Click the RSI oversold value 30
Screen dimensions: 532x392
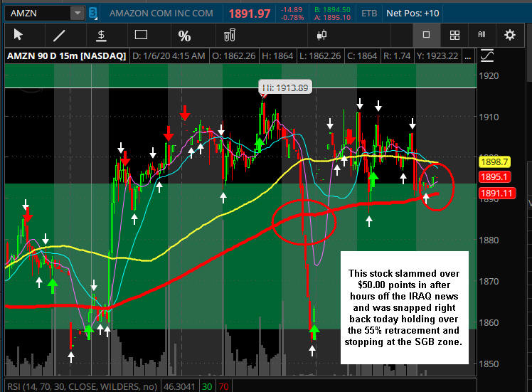207,386
